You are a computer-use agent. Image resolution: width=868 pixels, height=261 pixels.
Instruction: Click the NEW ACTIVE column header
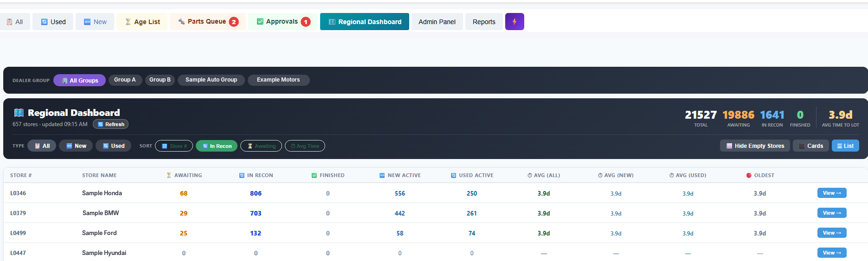(400, 175)
